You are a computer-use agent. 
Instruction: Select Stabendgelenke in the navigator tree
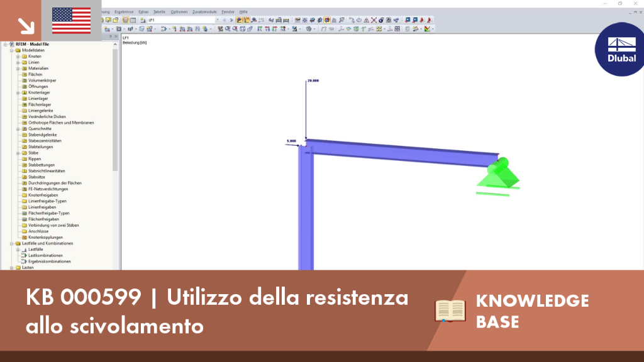[42, 134]
